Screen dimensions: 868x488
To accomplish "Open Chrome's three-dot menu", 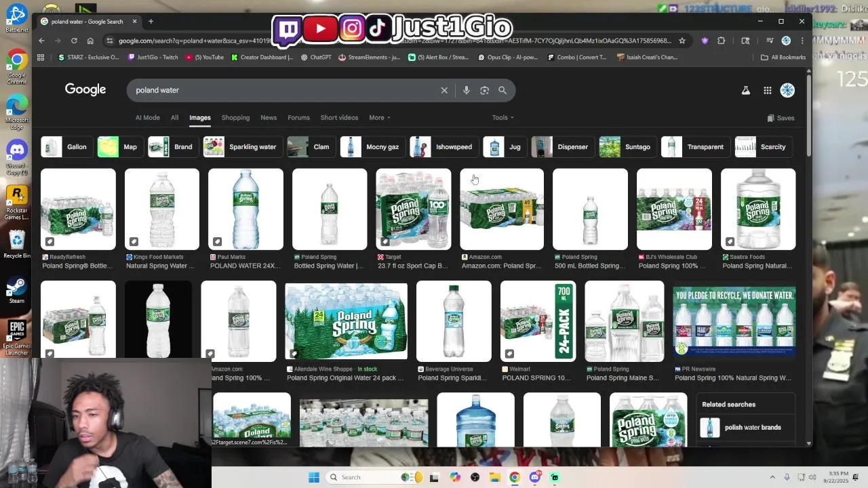I will [x=802, y=41].
